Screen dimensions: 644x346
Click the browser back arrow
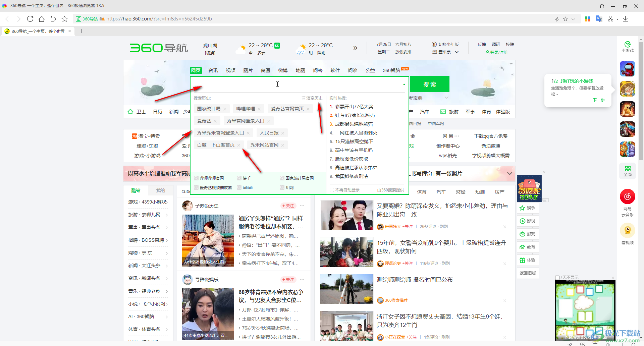click(7, 19)
